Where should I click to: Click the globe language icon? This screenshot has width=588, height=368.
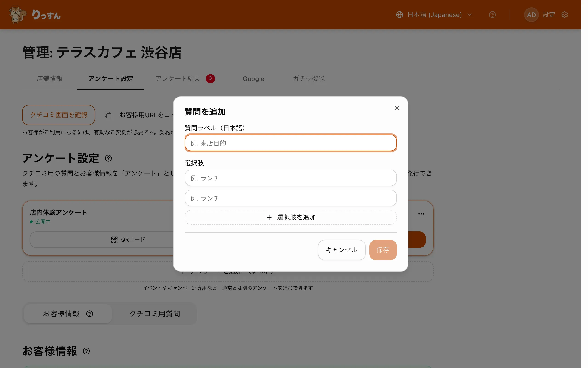pyautogui.click(x=399, y=15)
